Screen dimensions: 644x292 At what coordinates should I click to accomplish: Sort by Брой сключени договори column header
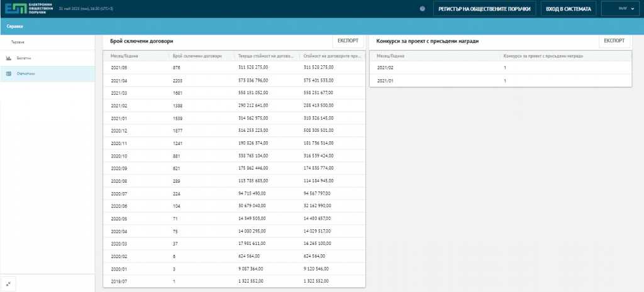pyautogui.click(x=197, y=56)
